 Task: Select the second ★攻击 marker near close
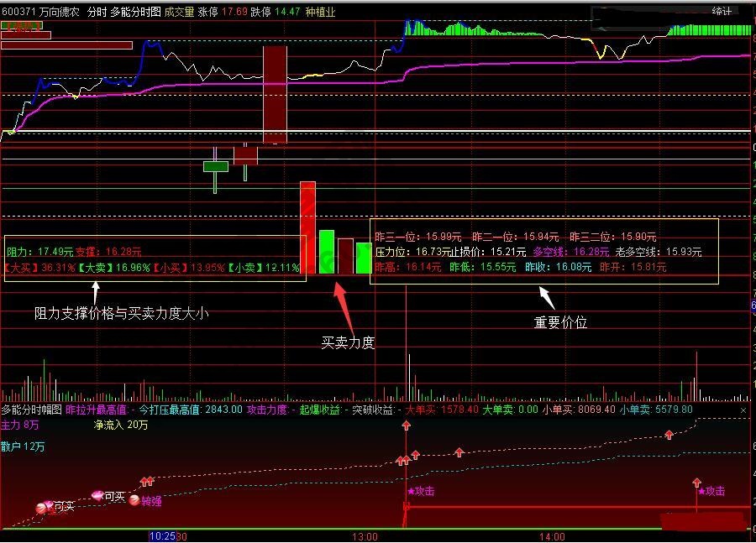[711, 492]
